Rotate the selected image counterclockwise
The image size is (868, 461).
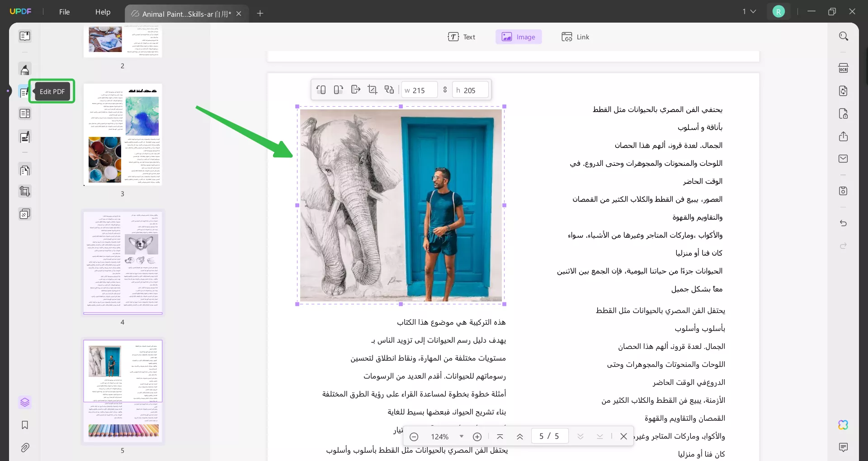(x=321, y=89)
